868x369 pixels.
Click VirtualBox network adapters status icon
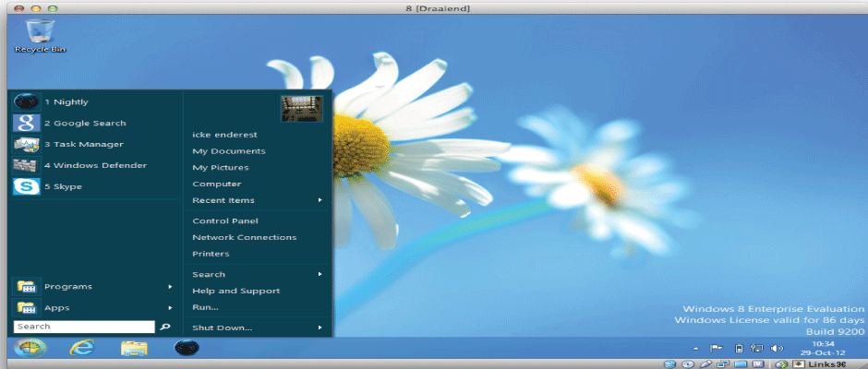[x=722, y=364]
